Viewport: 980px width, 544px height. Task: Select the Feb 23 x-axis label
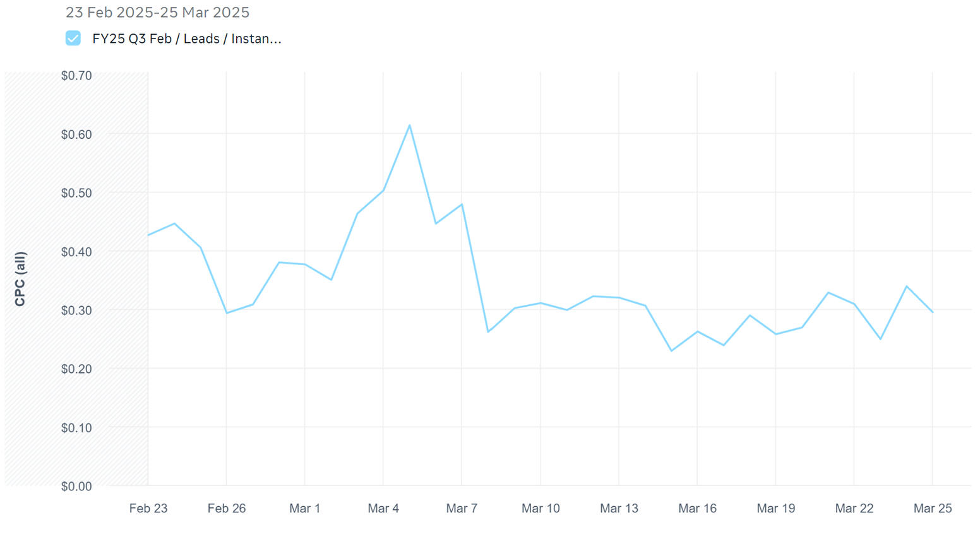[148, 508]
